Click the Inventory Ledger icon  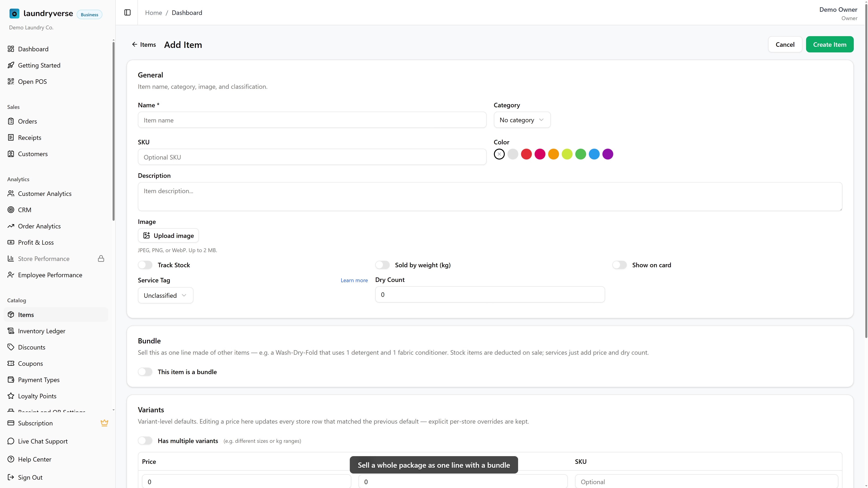click(11, 331)
